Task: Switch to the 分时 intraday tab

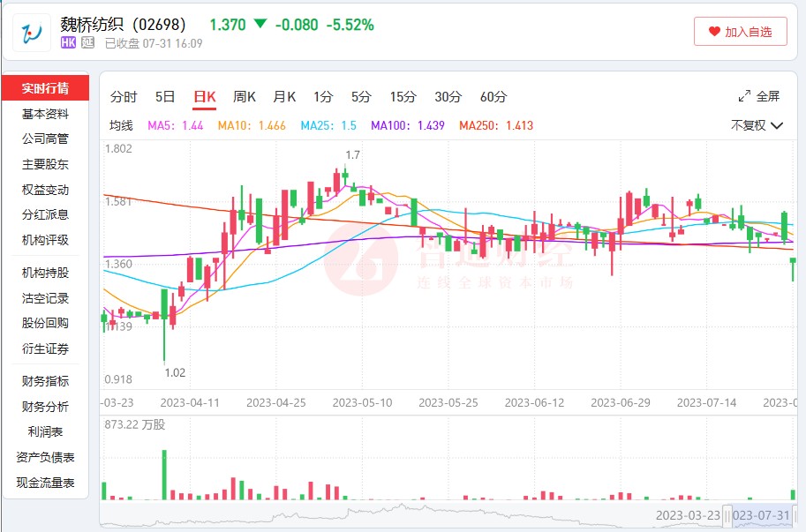Action: [x=124, y=97]
